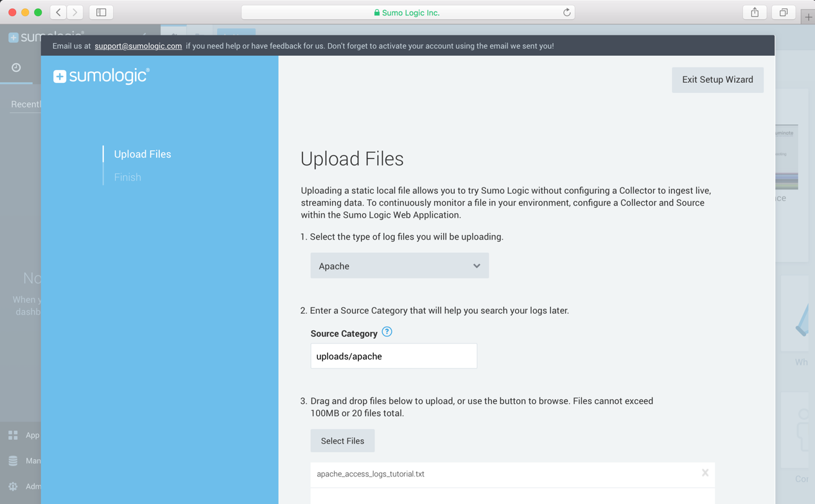Screen dimensions: 815x504
Task: Click the Select Files button
Action: point(342,441)
